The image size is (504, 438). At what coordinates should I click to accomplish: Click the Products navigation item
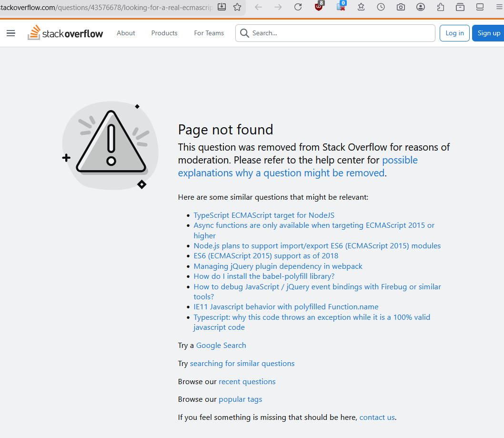tap(164, 33)
